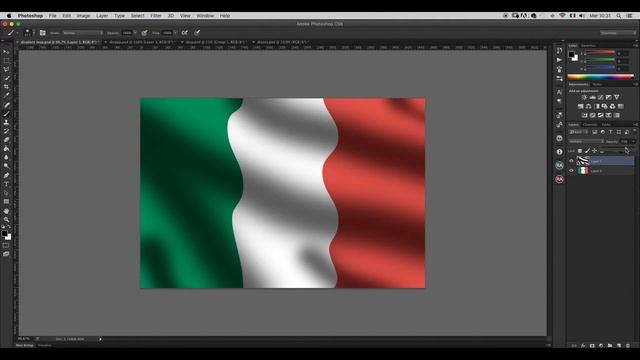Select the Dodge tool
Screen dimensions: 640x360
pos(6,166)
